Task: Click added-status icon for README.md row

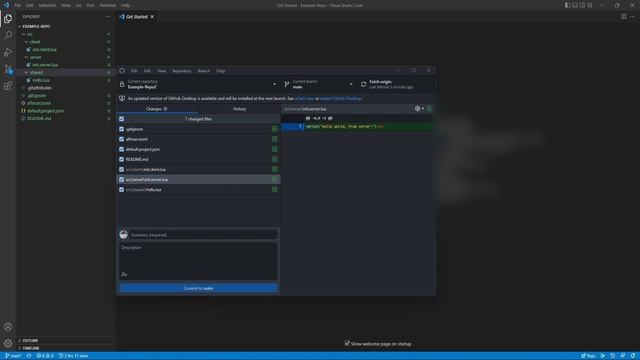Action: coord(275,159)
